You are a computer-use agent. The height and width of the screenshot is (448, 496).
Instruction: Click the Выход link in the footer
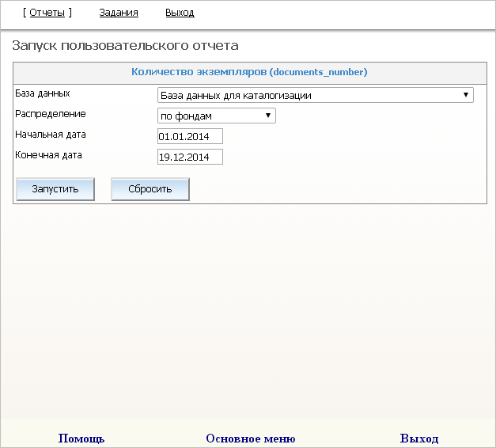[419, 439]
